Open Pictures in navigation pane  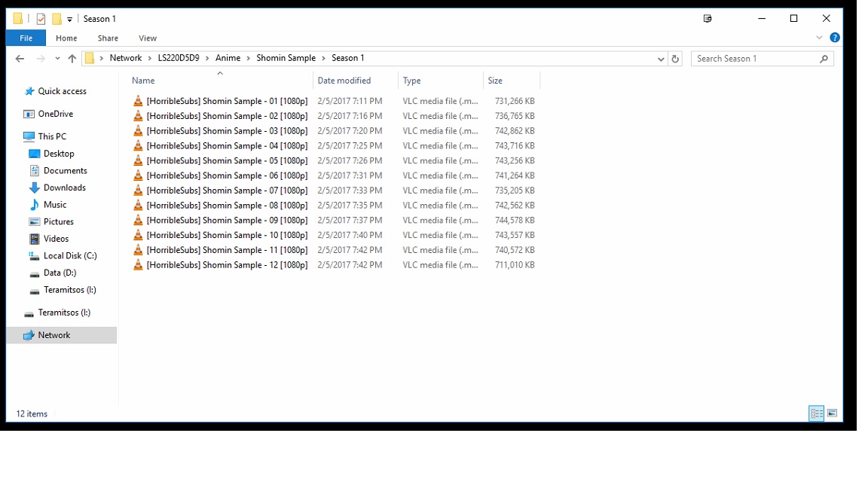pyautogui.click(x=59, y=222)
